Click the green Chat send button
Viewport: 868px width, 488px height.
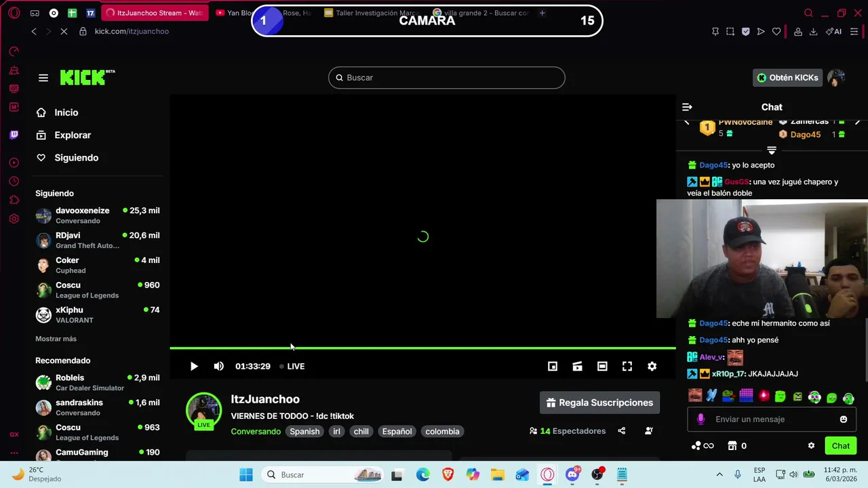point(841,446)
